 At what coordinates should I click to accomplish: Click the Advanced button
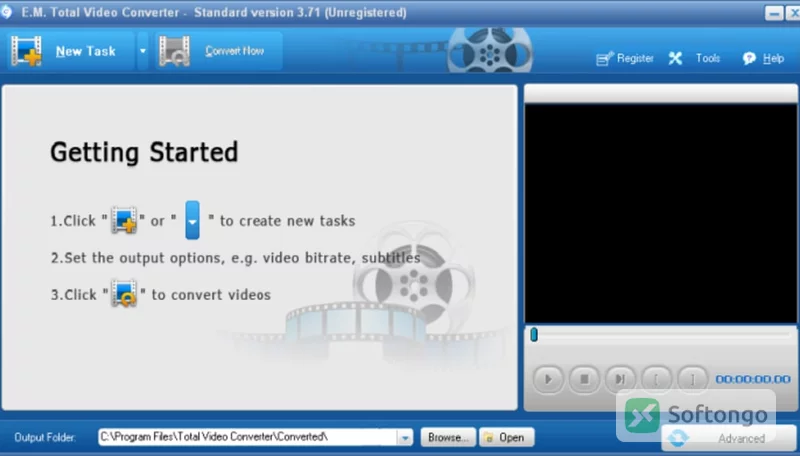[729, 438]
